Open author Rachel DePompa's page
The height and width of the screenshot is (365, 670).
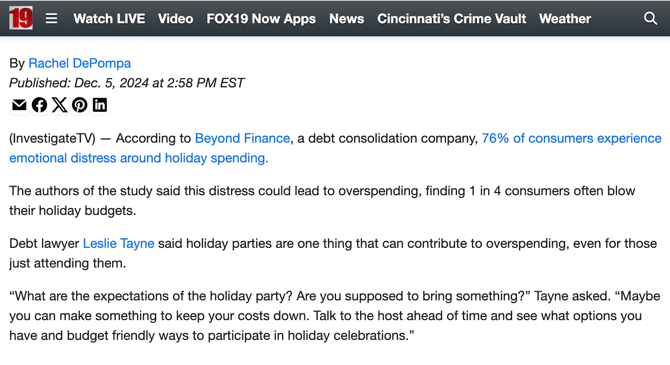pos(79,63)
